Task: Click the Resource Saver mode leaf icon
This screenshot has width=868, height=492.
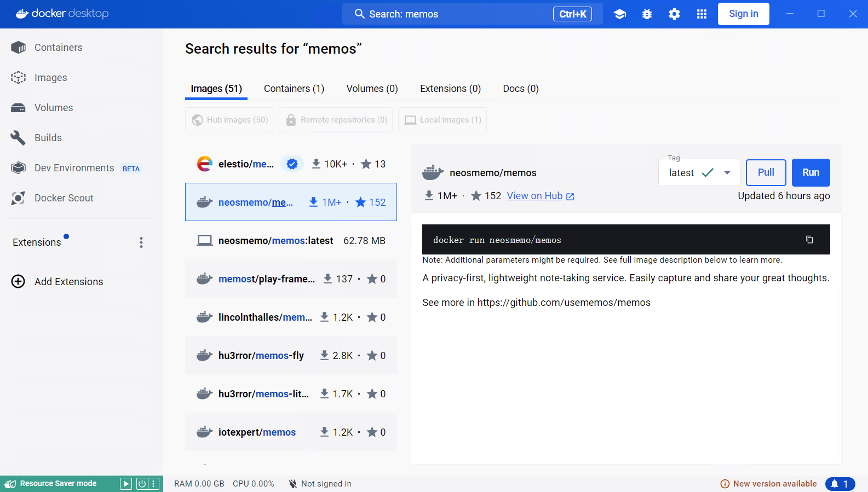Action: tap(10, 484)
